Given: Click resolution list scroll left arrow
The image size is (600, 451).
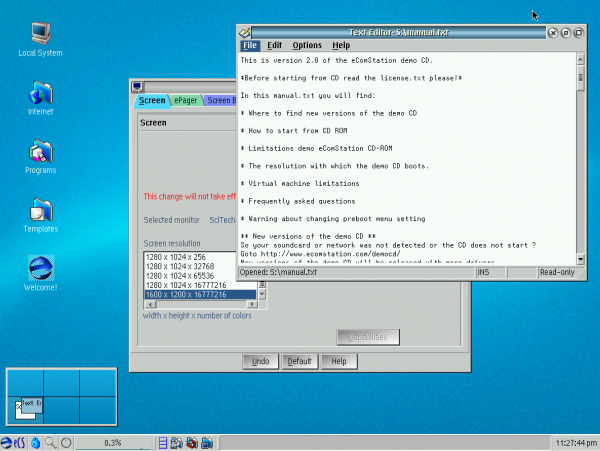Looking at the screenshot, I should point(150,304).
